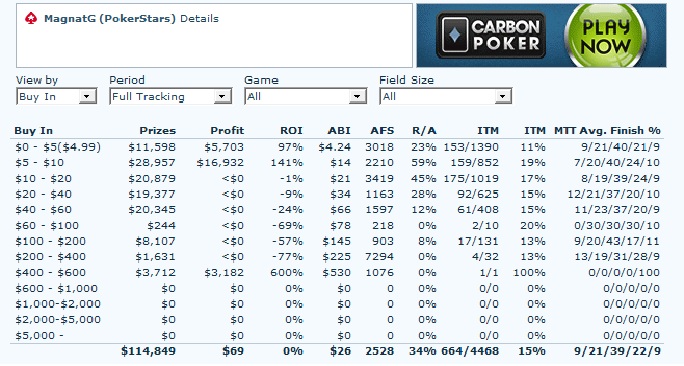Click the MTT Avg. Finish % header
Viewport: 684px width, 366px height.
click(607, 130)
